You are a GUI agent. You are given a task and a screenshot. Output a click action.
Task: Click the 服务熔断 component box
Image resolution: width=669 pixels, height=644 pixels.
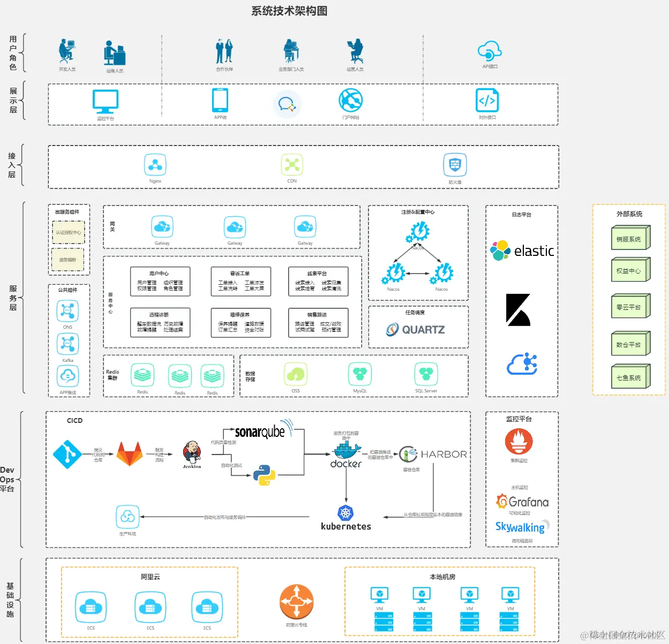point(67,260)
